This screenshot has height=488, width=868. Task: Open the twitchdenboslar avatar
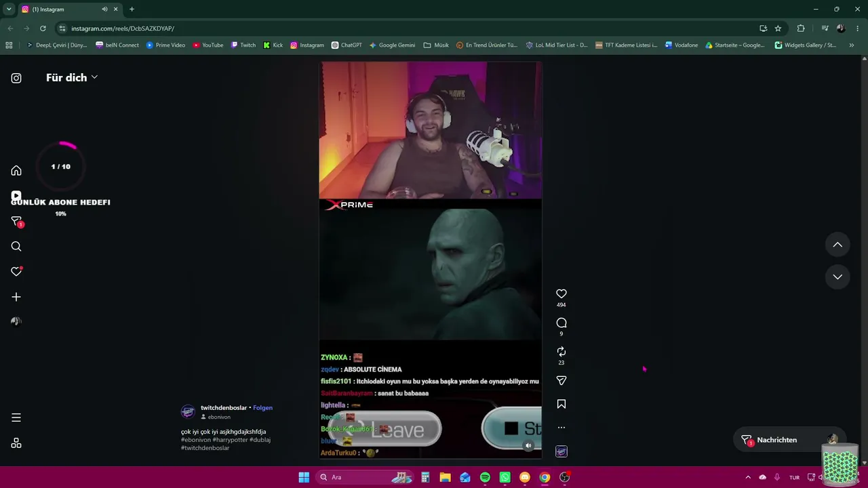coord(188,412)
